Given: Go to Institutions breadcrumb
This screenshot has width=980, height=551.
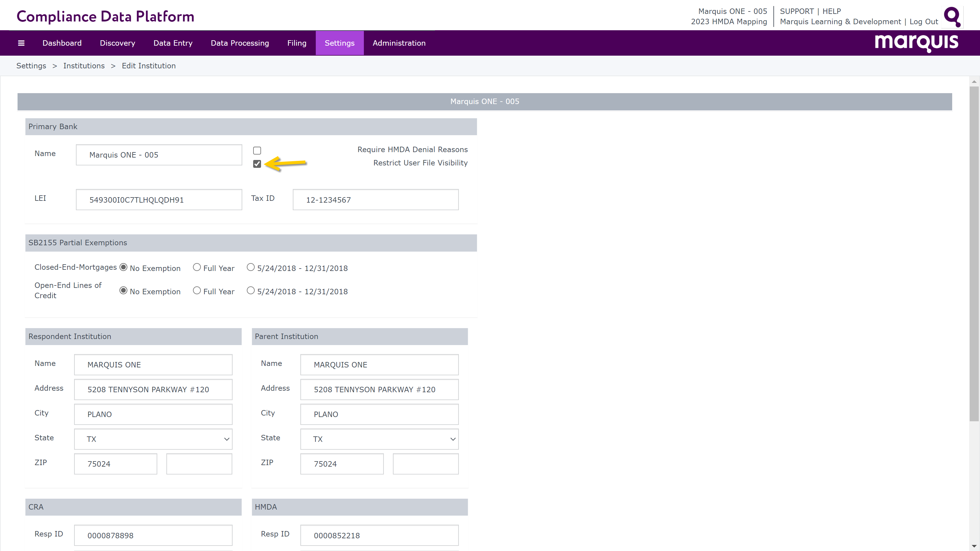Looking at the screenshot, I should 84,66.
